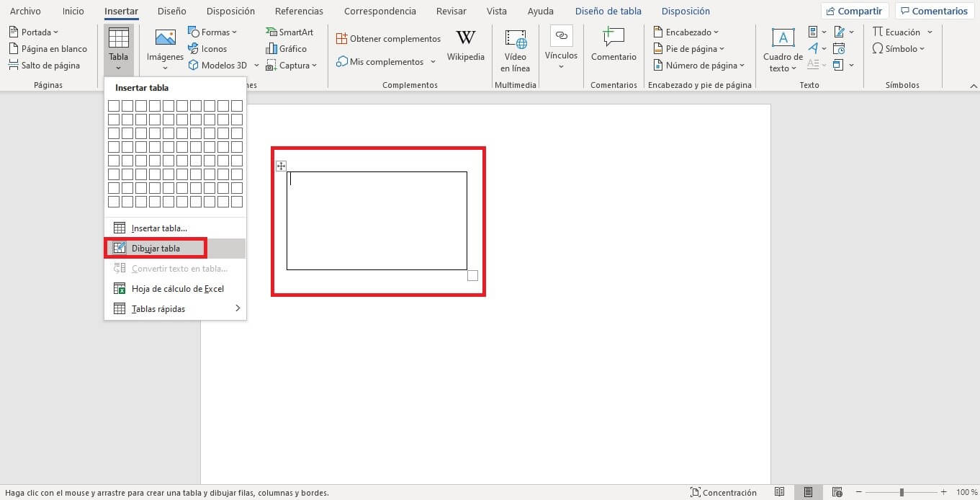Open the Tabla button in the ribbon
Viewport: 980px width, 500px height.
tap(118, 49)
